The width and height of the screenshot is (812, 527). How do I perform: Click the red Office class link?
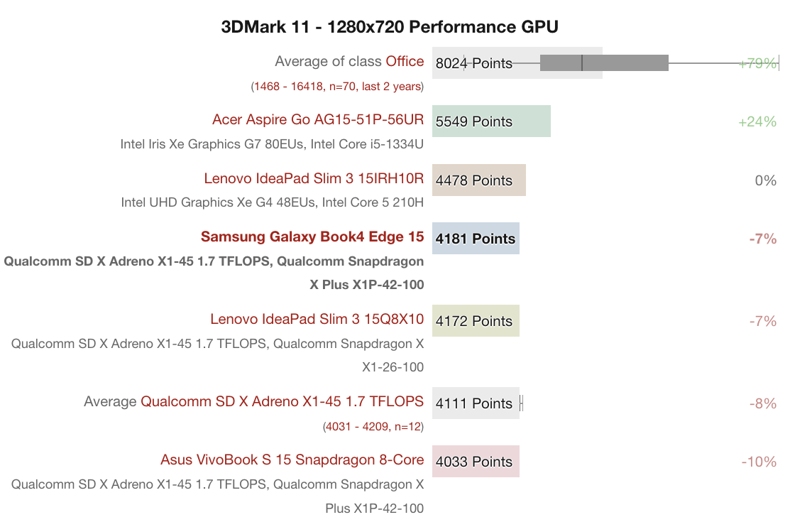click(405, 62)
